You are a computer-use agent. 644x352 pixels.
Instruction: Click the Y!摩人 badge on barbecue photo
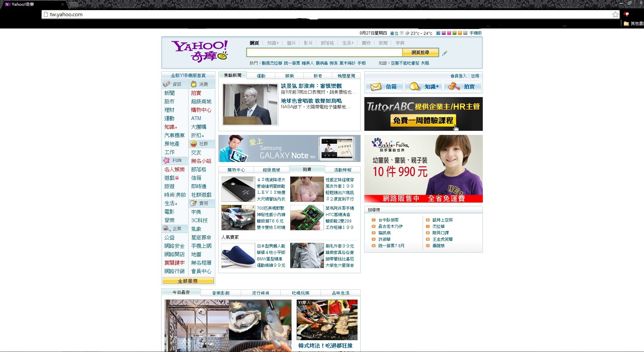pyautogui.click(x=304, y=302)
